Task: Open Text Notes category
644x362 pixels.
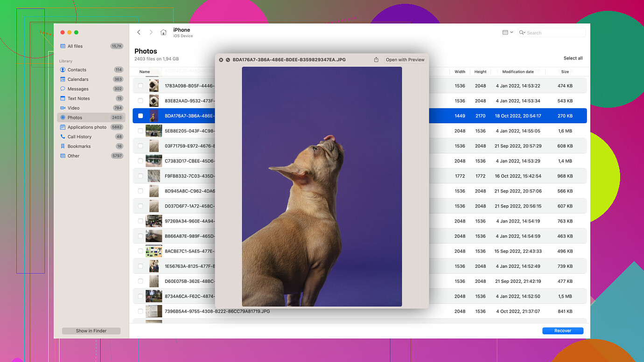Action: point(91,98)
